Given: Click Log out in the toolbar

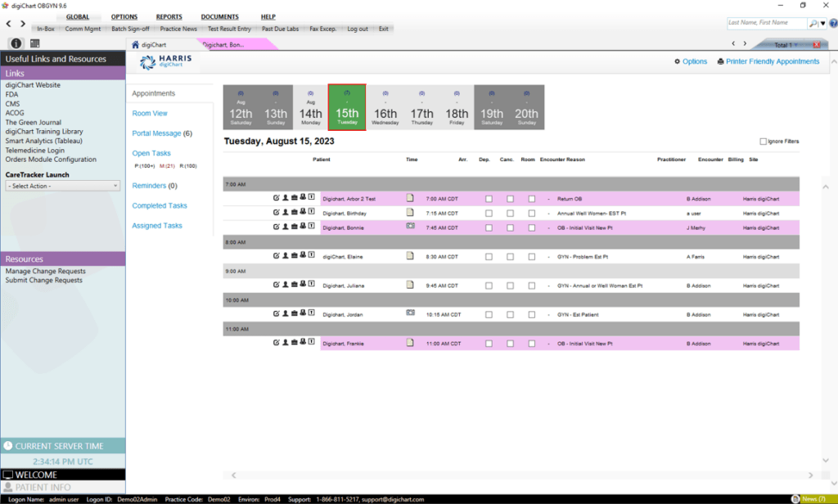Looking at the screenshot, I should point(358,29).
